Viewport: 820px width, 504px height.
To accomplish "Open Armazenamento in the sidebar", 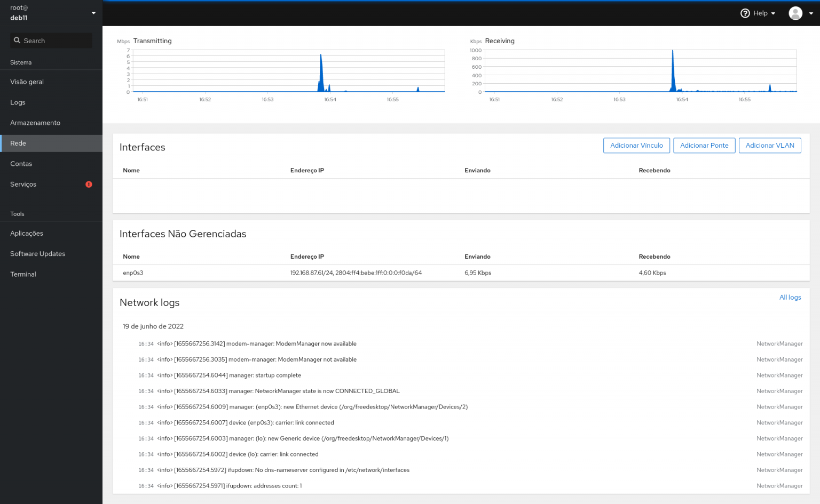I will (x=35, y=123).
